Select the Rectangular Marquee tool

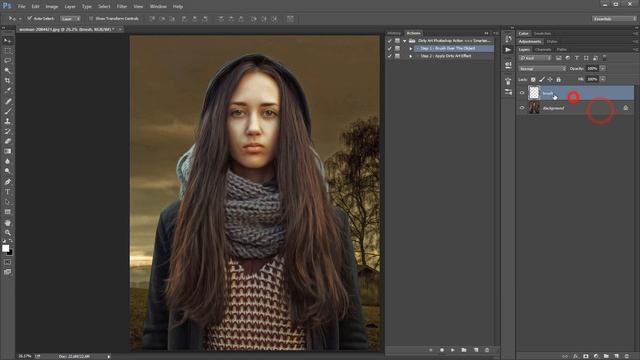coord(7,51)
